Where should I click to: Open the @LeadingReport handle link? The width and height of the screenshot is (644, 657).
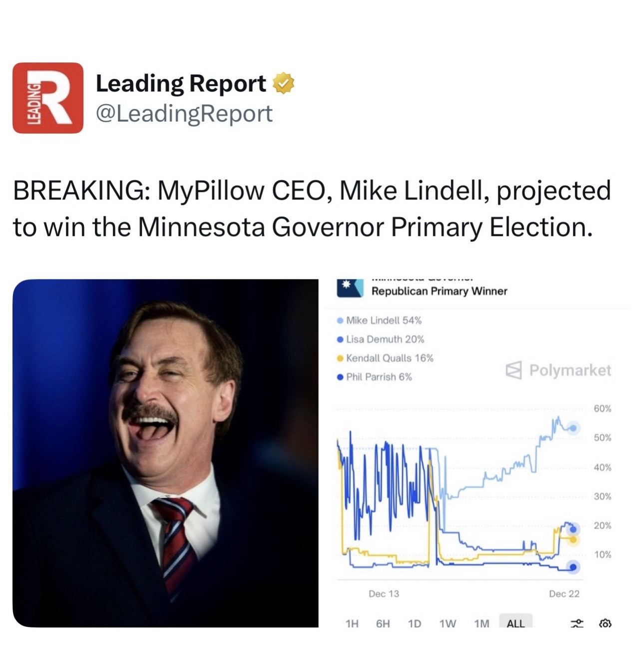coord(184,113)
